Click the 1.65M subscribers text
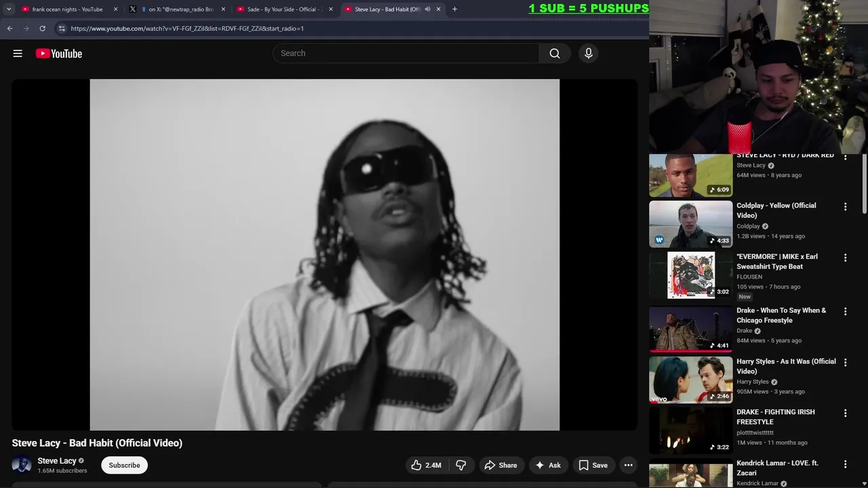Screen dimensions: 868x488 (x=62, y=470)
